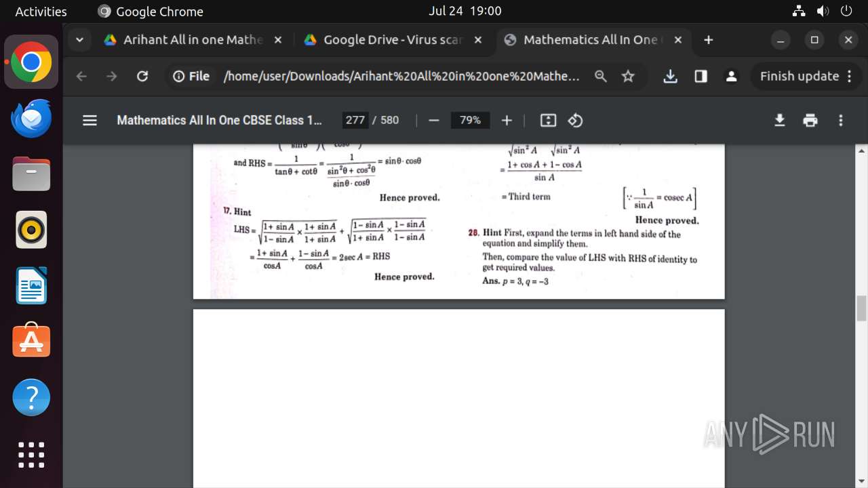This screenshot has width=868, height=488.
Task: Open Files manager from dock
Action: point(31,174)
